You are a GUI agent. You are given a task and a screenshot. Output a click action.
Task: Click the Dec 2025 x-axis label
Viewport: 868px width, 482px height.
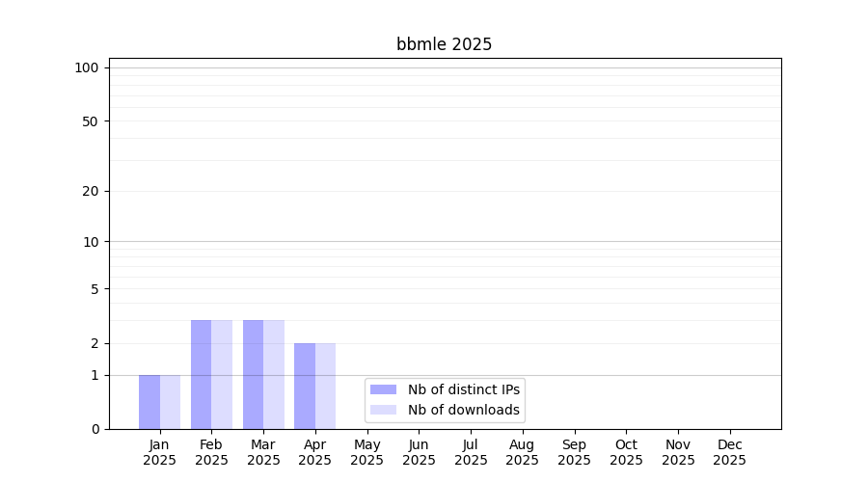[x=730, y=452]
